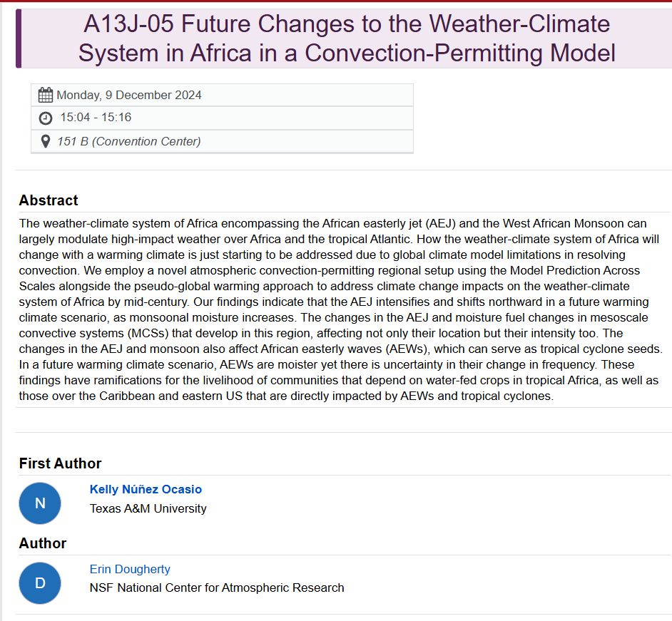Click NSF National Center for Atmospheric Research text

coord(217,587)
